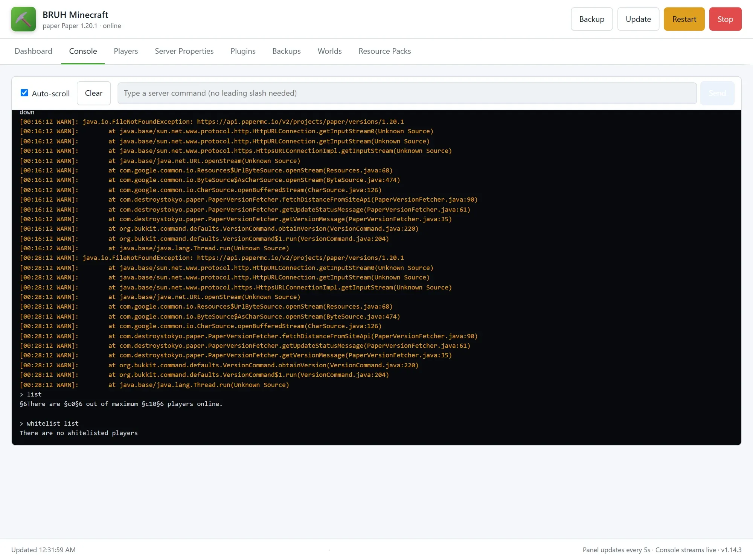Switch to the Worlds tab
This screenshot has height=560, width=753.
329,51
